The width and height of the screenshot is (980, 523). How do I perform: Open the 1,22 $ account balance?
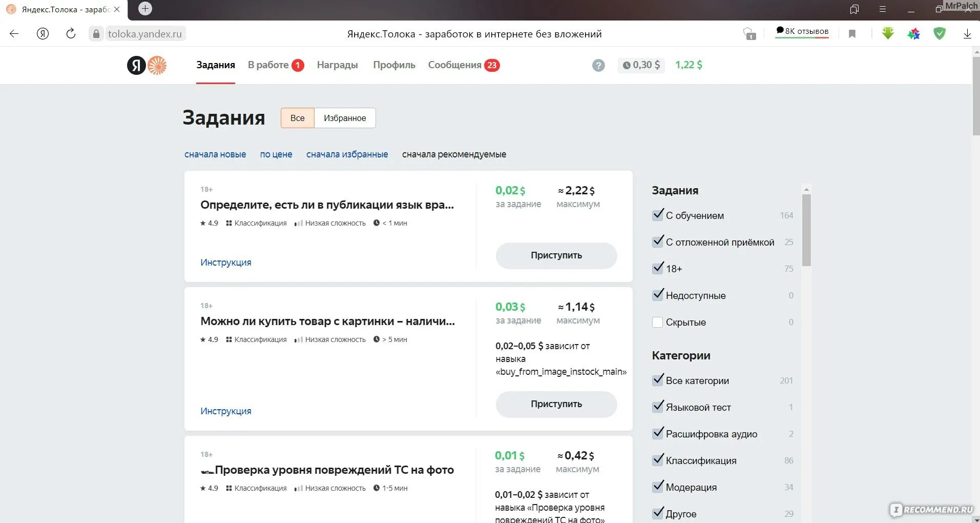click(x=689, y=65)
